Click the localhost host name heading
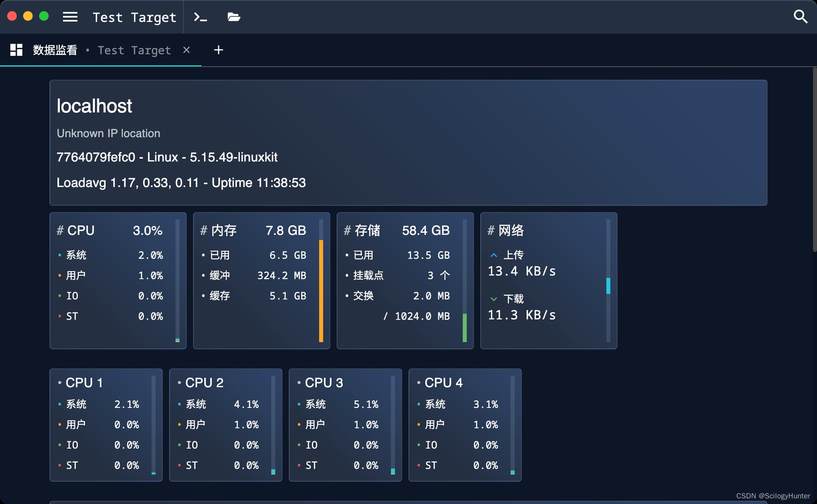 coord(94,106)
